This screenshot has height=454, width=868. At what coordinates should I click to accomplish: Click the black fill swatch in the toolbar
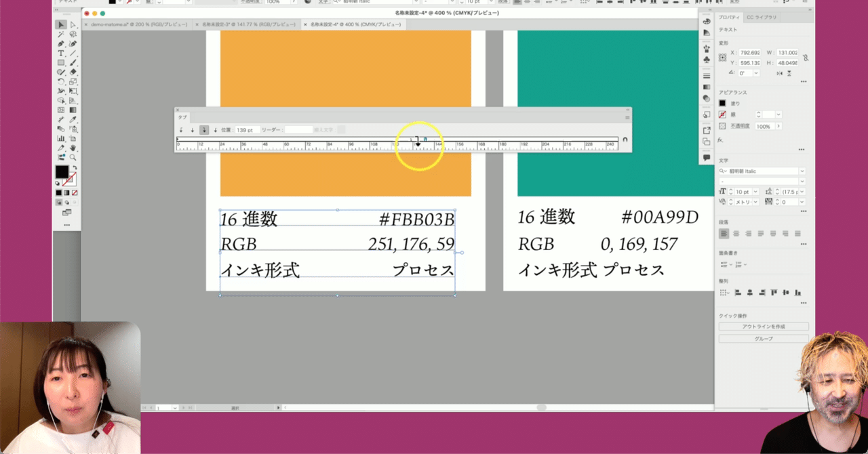coord(62,172)
